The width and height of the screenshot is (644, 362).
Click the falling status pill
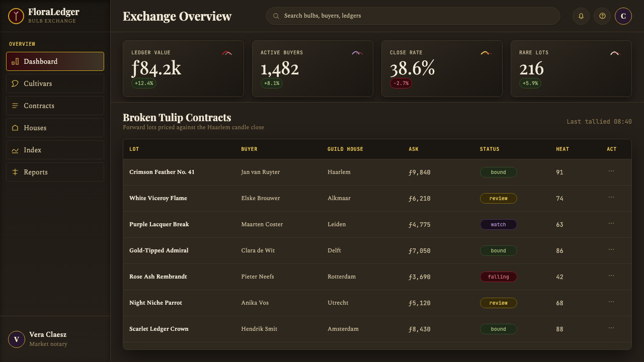click(498, 277)
